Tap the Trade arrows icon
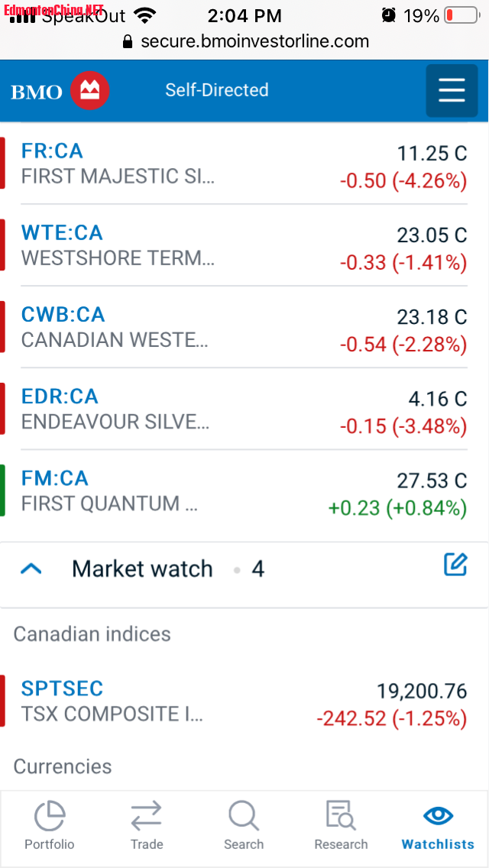Image resolution: width=489 pixels, height=868 pixels. pyautogui.click(x=146, y=817)
